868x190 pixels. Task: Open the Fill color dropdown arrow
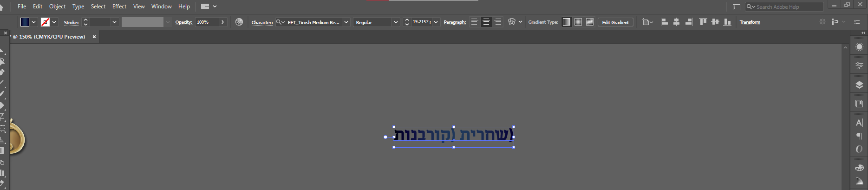point(33,22)
